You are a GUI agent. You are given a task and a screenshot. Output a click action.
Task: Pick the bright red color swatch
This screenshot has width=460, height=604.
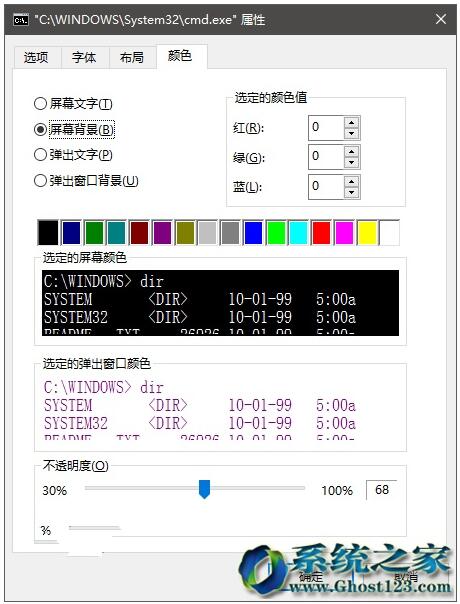click(321, 232)
